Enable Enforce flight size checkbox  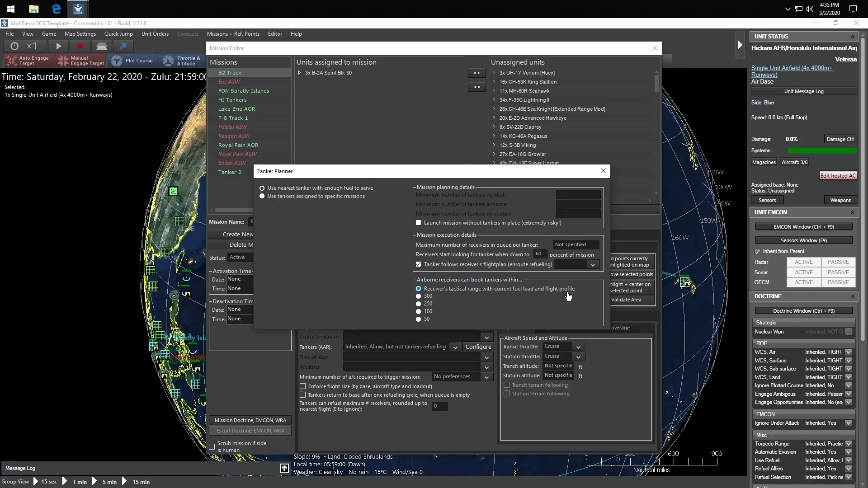(303, 386)
